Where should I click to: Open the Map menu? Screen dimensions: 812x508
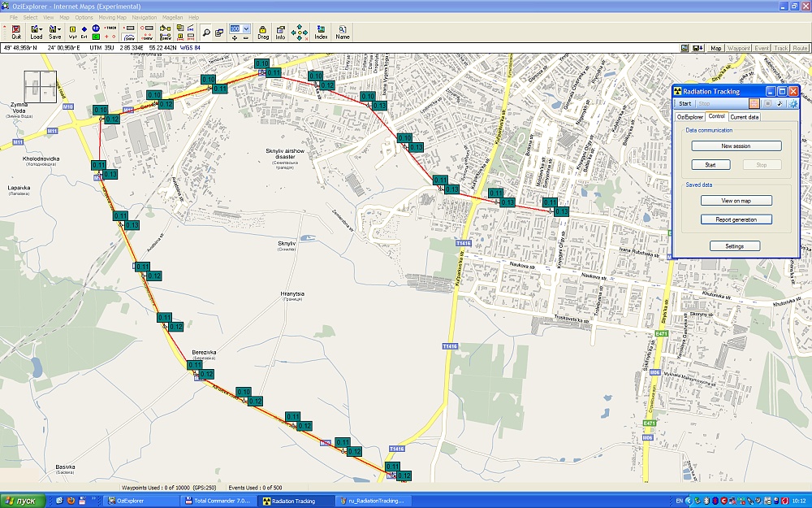[64, 17]
